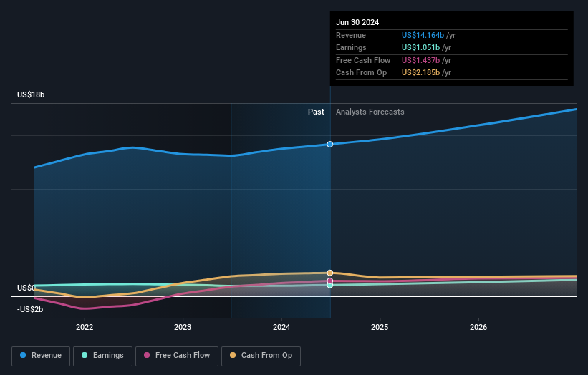The image size is (588, 375).
Task: Click the Cash From Op data point marker
Action: [x=330, y=273]
